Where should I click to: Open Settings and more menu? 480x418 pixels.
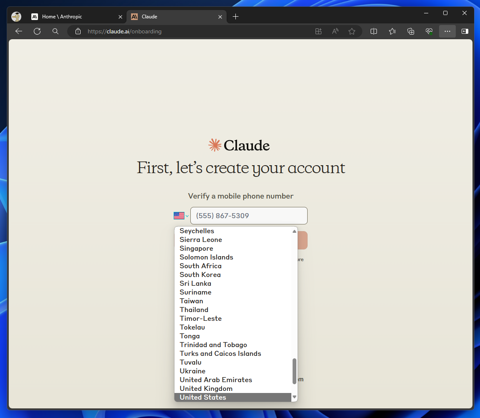(447, 31)
